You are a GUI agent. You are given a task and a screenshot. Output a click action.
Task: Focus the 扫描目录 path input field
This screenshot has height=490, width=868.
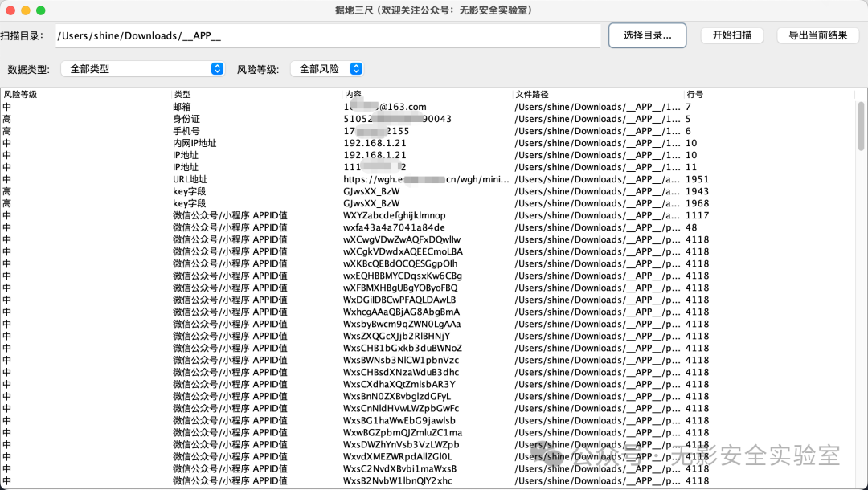pos(327,36)
